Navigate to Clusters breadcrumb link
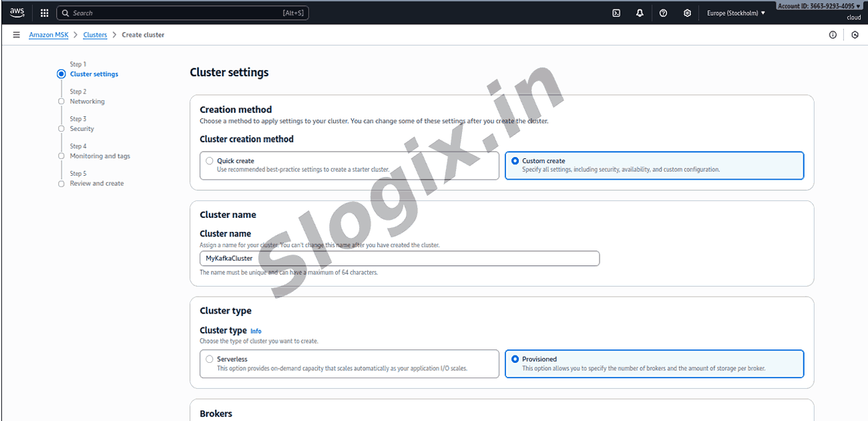The width and height of the screenshot is (868, 421). [95, 35]
